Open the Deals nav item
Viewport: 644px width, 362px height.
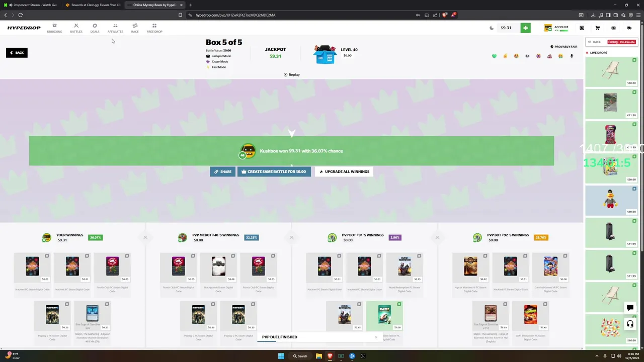(95, 28)
